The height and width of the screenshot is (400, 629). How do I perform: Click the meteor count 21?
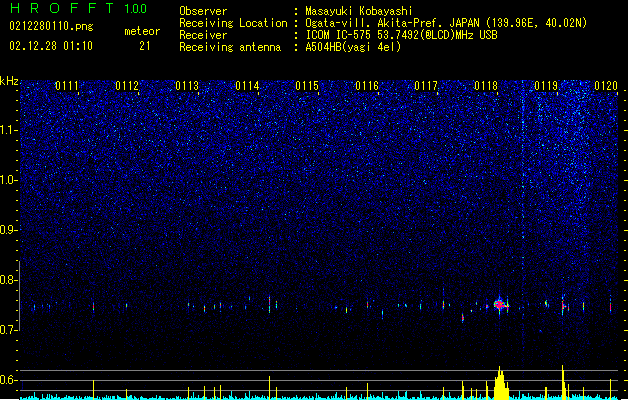144,46
